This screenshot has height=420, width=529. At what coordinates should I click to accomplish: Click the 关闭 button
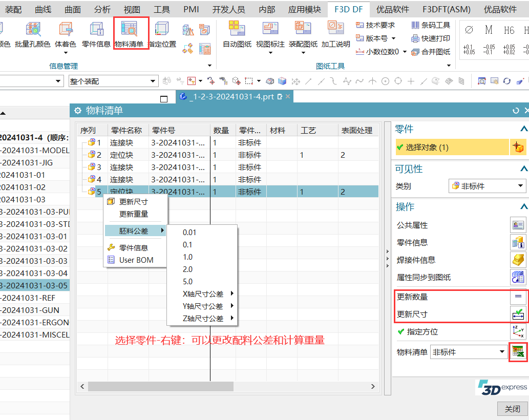[512, 409]
